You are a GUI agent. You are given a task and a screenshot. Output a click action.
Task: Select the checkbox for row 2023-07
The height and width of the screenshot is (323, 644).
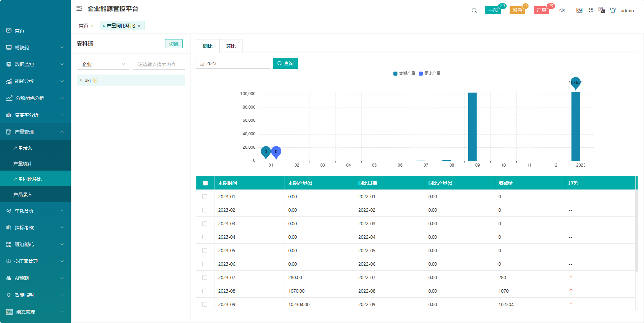point(205,277)
